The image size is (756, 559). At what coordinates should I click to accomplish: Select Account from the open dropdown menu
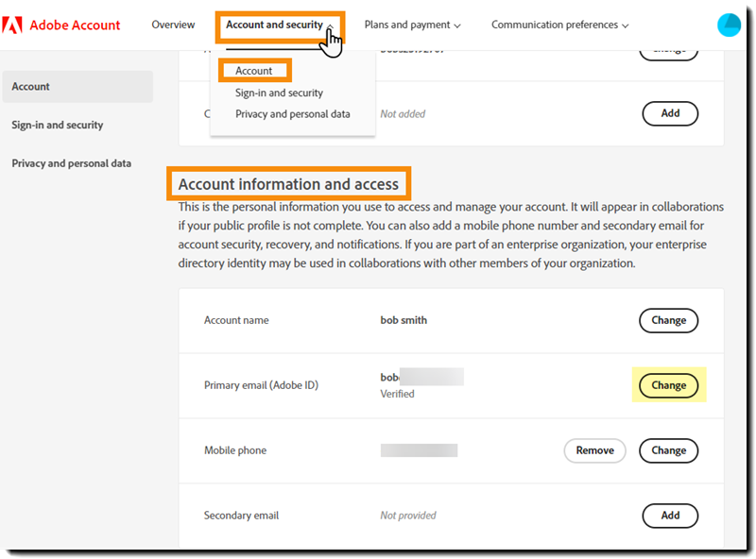[x=254, y=70]
